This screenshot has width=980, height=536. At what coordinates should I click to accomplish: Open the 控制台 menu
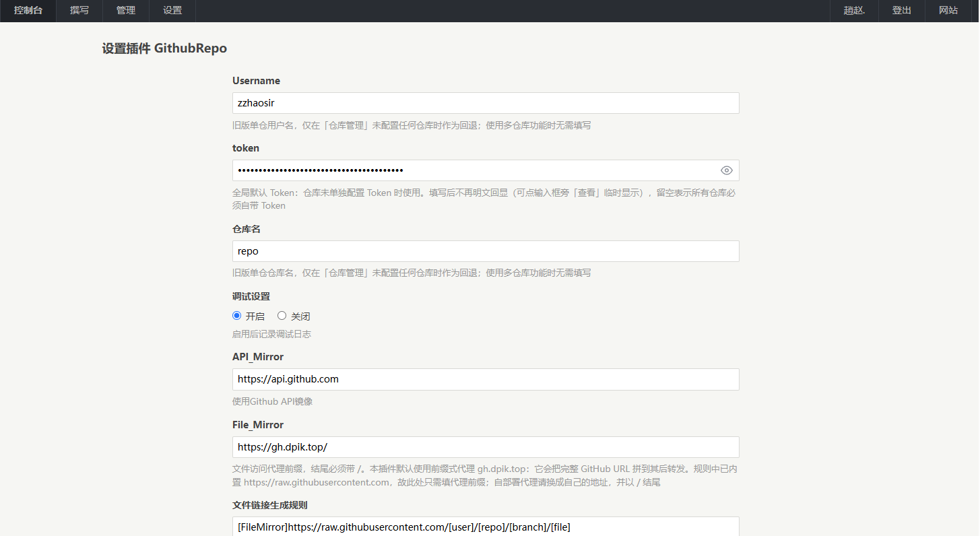28,11
